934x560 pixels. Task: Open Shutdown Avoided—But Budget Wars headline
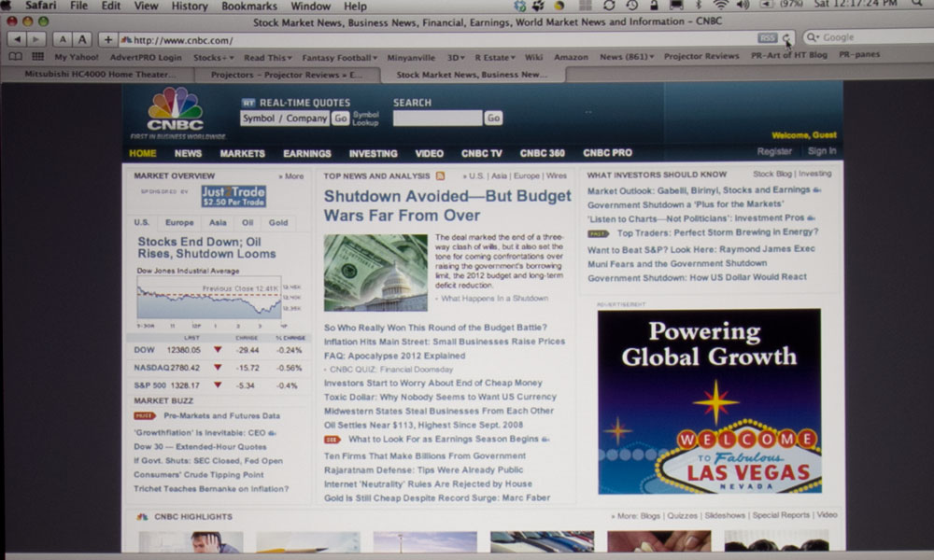[446, 205]
